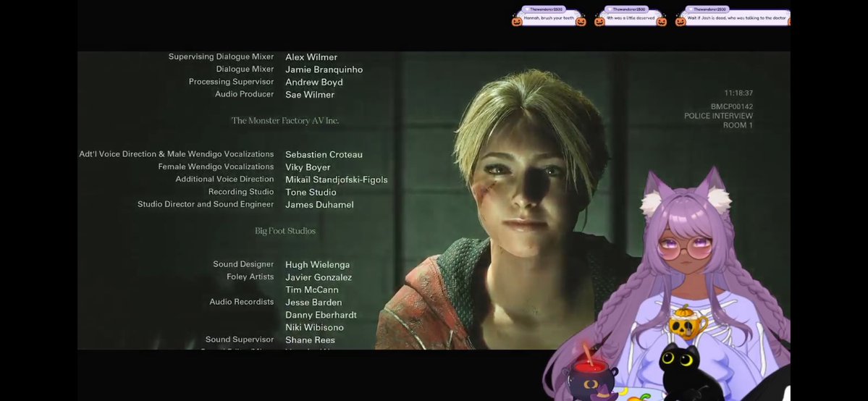
Task: Click the "Foley Artists" role label
Action: pos(250,277)
